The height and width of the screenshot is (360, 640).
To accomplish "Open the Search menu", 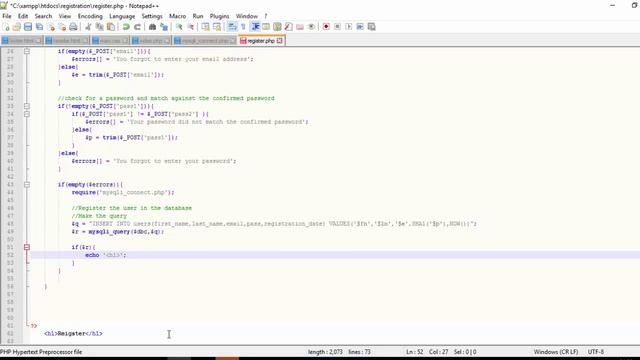I will (x=43, y=16).
